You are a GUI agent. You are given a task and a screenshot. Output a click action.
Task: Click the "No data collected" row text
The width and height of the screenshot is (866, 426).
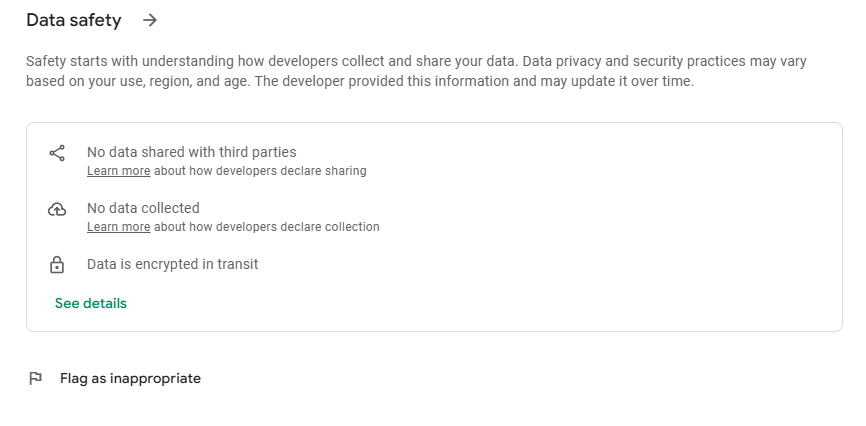click(x=143, y=208)
